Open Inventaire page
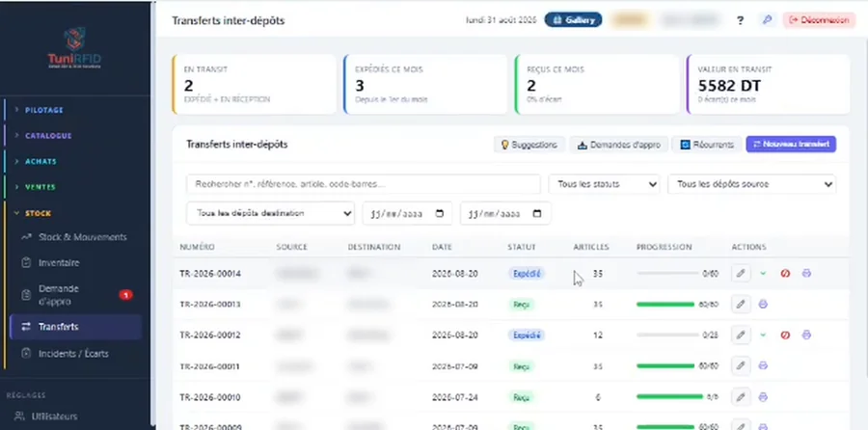 click(75, 263)
